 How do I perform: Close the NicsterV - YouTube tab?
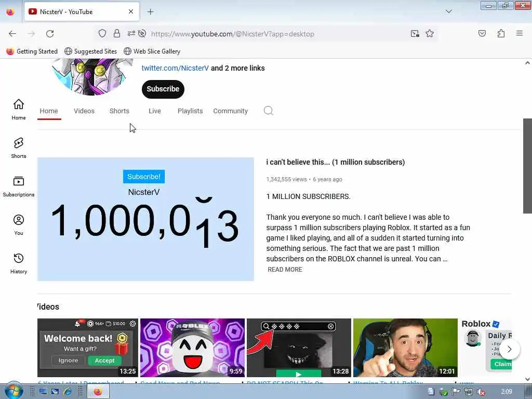[x=131, y=11]
